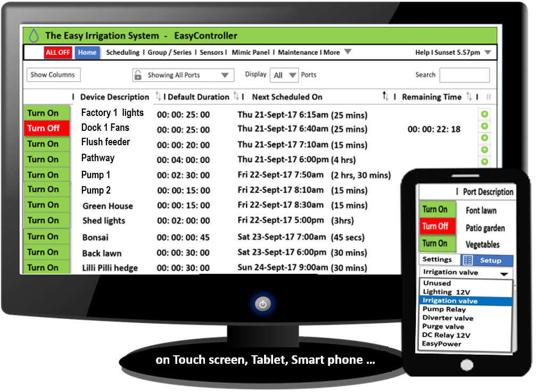Sort by Default Duration column arrows
The image size is (536, 392).
click(x=236, y=96)
